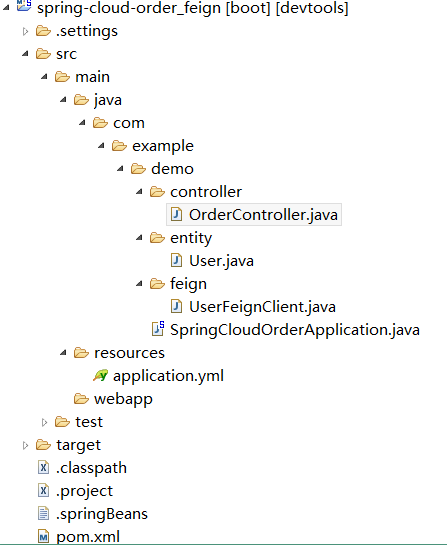Expand the .settings folder arrow
The image size is (447, 548).
pos(25,31)
